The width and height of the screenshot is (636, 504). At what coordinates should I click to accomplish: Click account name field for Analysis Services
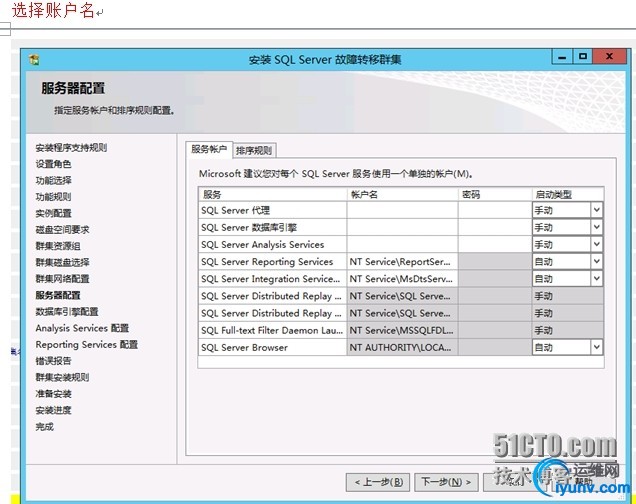click(x=402, y=244)
